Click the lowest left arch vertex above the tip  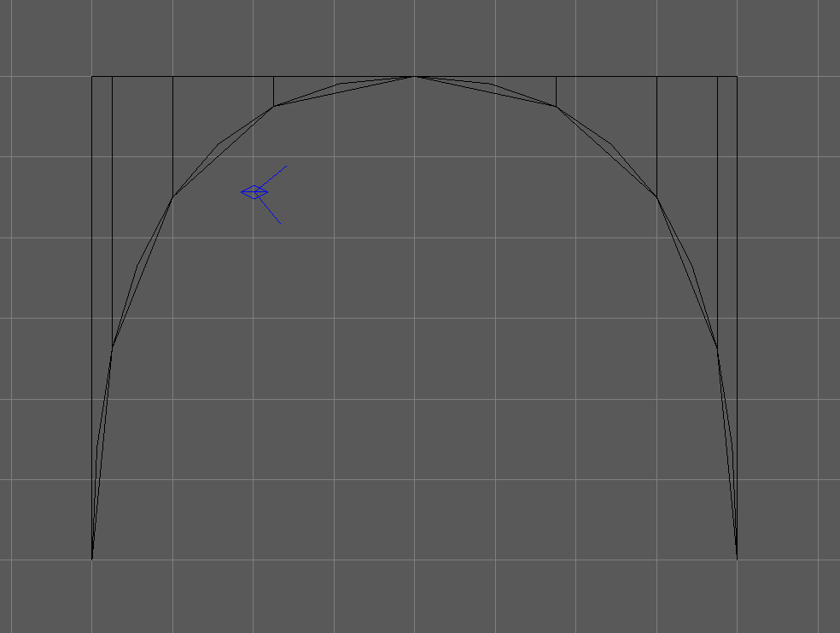point(113,348)
